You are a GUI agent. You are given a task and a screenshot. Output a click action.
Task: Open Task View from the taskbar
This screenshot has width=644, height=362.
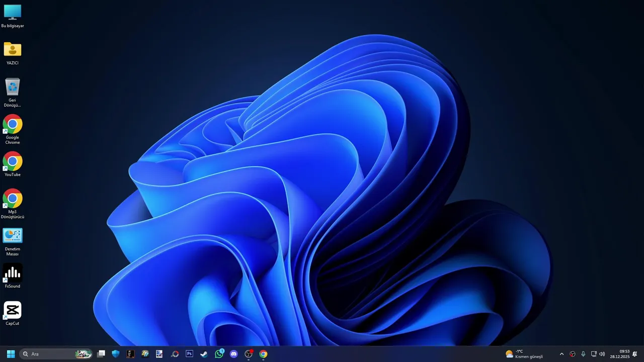coord(101,354)
